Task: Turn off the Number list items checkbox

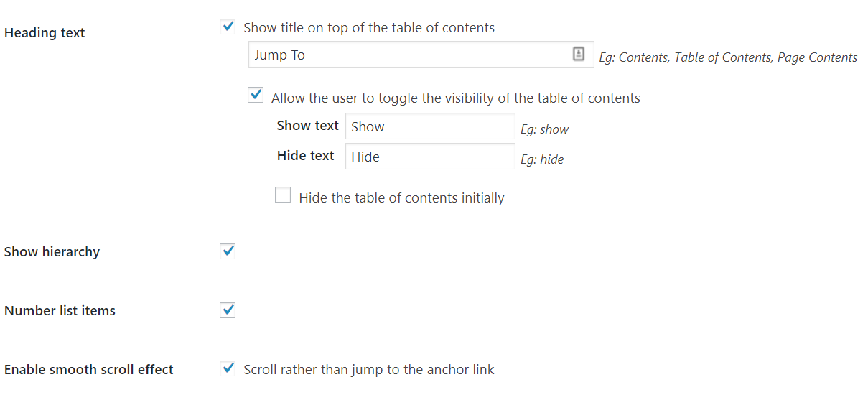Action: tap(228, 310)
